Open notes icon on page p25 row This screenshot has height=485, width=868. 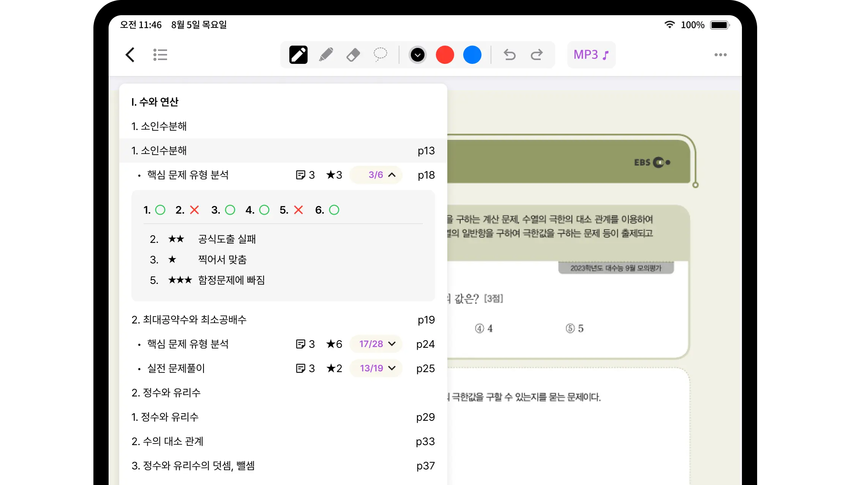pos(301,368)
